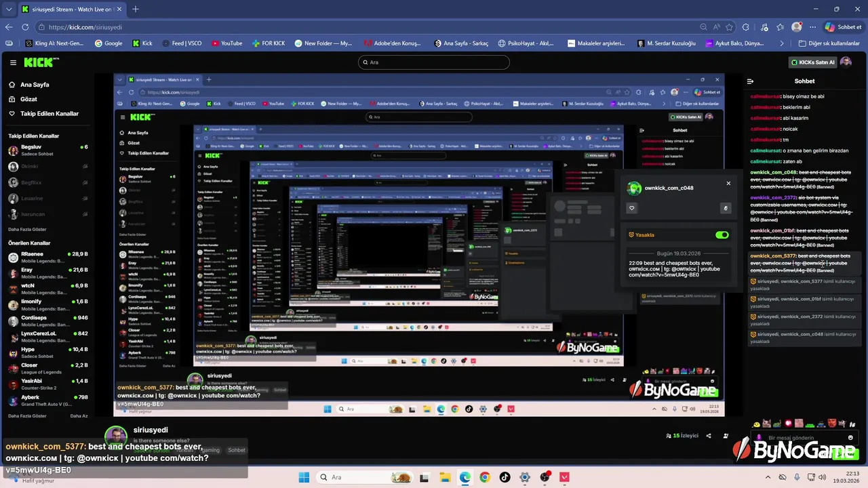Open the Begsluv followed channel
This screenshot has width=868, height=488.
47,150
